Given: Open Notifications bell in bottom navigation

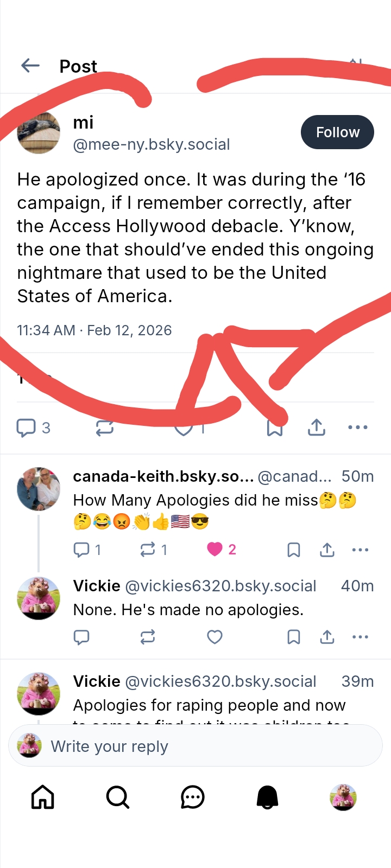Looking at the screenshot, I should coord(267,797).
